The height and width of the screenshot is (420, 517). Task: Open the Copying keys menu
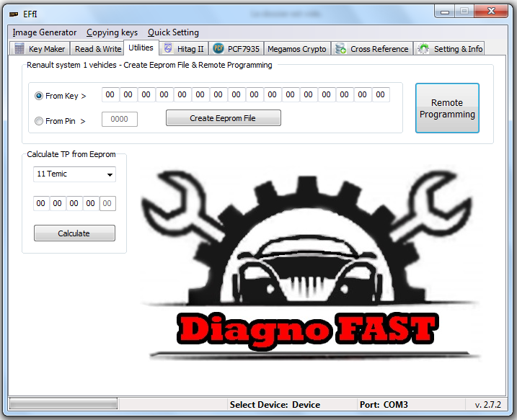pyautogui.click(x=112, y=32)
